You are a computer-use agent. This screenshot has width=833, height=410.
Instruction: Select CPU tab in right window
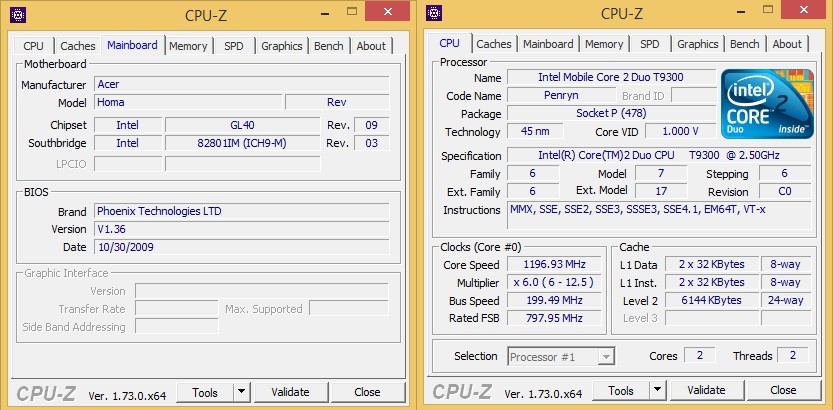click(449, 42)
